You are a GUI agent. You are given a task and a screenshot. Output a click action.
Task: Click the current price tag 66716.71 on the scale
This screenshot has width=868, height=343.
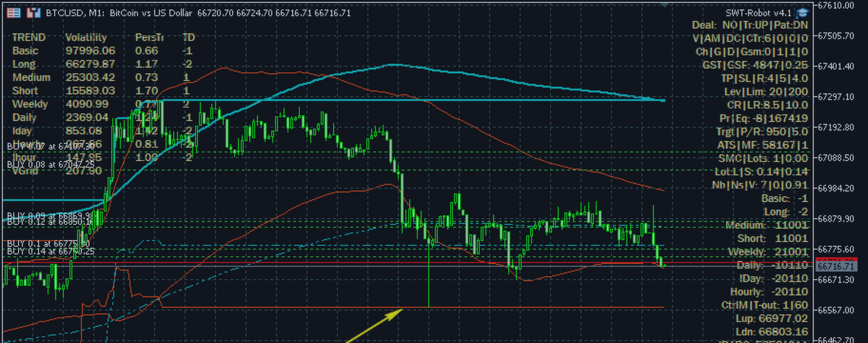(837, 266)
